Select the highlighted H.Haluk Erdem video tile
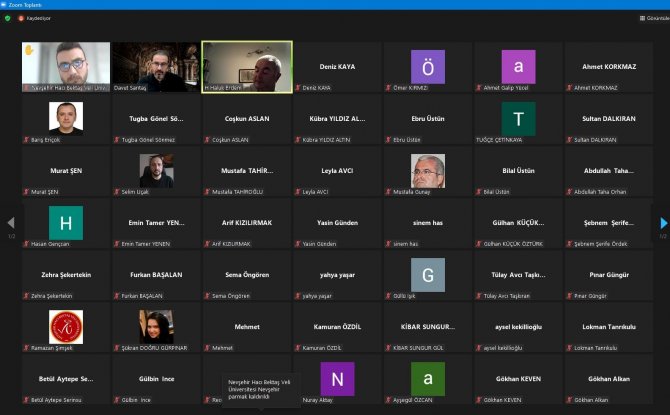This screenshot has height=415, width=670. tap(246, 66)
